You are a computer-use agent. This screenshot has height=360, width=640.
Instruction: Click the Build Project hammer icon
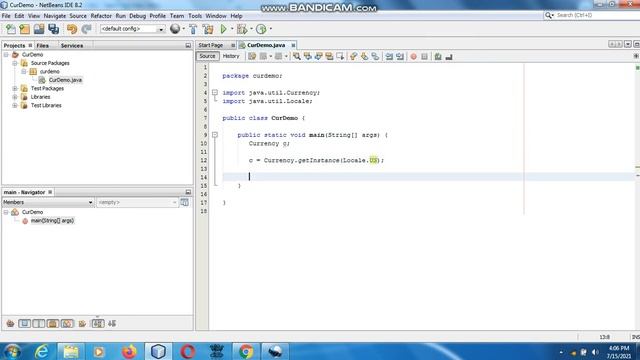point(193,29)
